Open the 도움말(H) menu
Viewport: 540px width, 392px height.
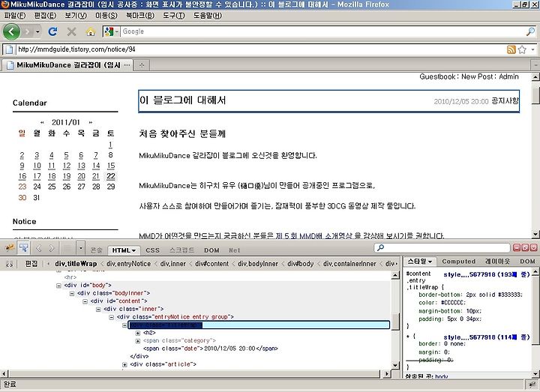tap(207, 16)
